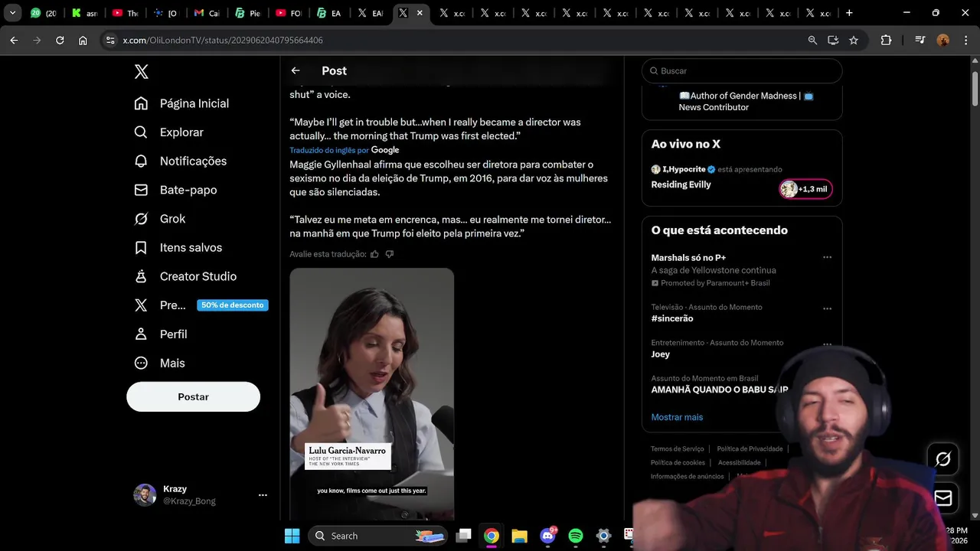980x551 pixels.
Task: Dislike the translation with thumbs down
Action: (x=390, y=254)
